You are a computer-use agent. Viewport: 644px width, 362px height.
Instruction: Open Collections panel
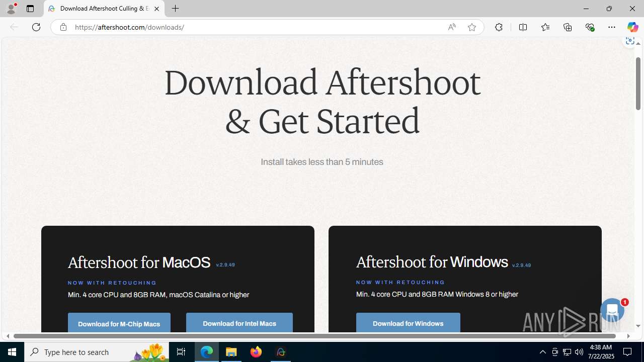(x=568, y=27)
